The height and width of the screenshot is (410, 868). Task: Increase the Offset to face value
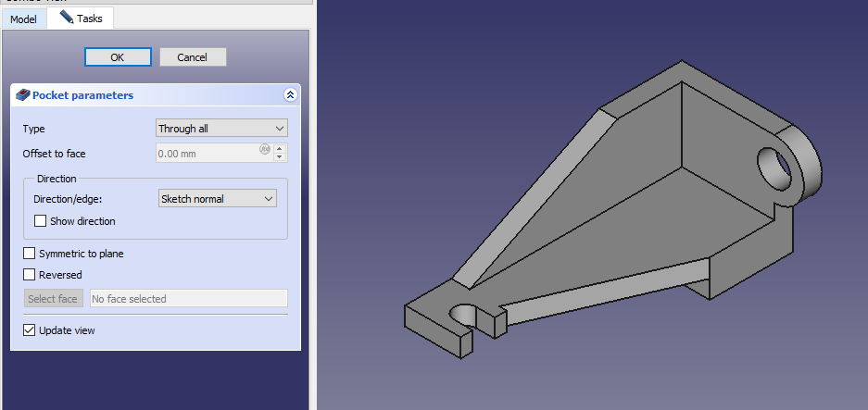(x=280, y=149)
